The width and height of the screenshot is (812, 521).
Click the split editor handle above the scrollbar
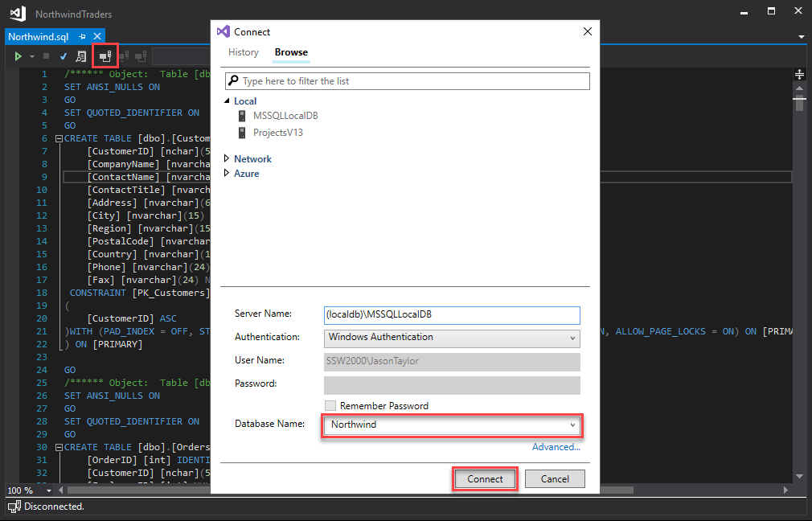coord(799,75)
